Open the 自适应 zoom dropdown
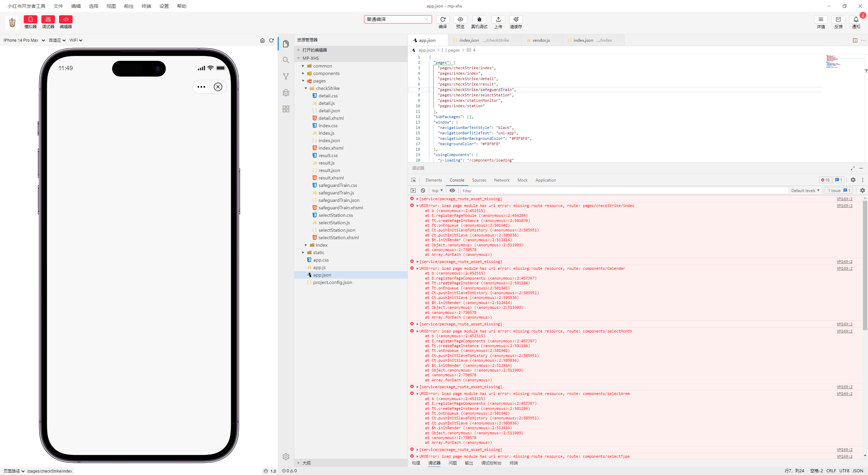Image resolution: width=868 pixels, height=475 pixels. pyautogui.click(x=57, y=40)
